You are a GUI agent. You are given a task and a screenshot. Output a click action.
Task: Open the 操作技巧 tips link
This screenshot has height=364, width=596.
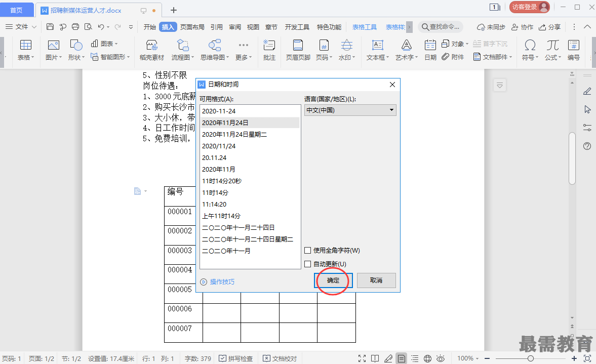click(222, 282)
